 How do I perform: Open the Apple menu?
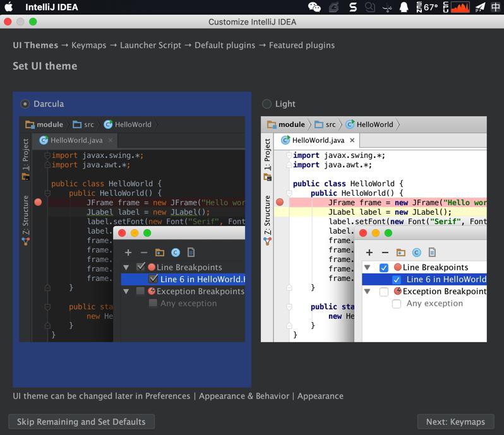[x=9, y=7]
